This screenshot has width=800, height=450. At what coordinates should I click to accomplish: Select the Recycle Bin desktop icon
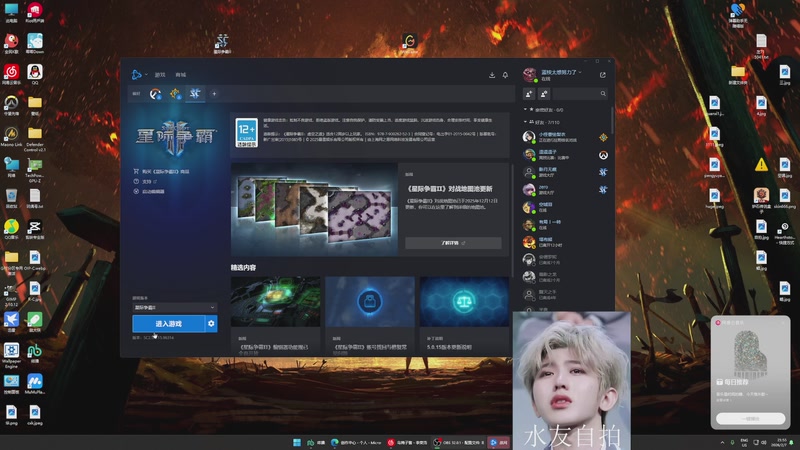point(11,198)
